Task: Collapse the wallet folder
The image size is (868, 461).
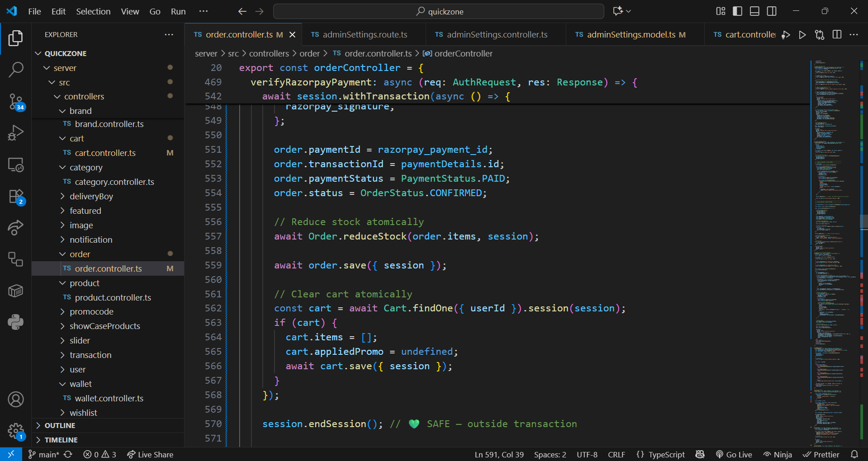Action: tap(80, 384)
